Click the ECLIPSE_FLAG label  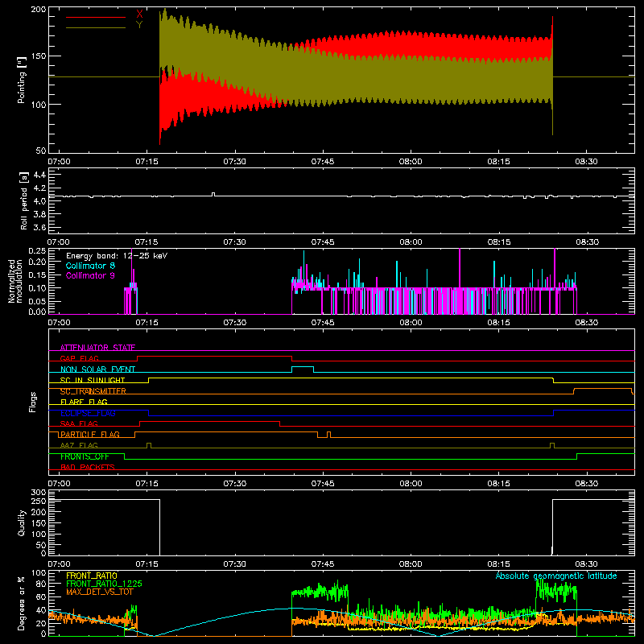[88, 413]
